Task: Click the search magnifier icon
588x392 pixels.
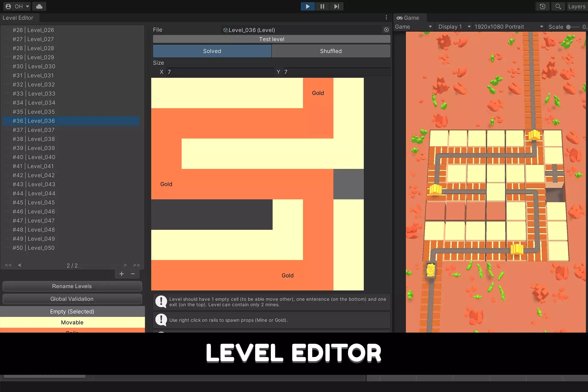Action: tap(558, 6)
